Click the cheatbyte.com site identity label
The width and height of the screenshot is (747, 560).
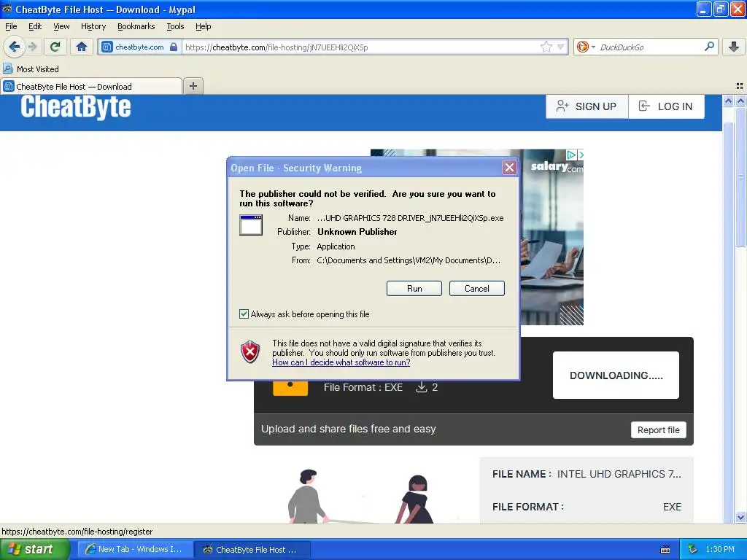coord(139,47)
